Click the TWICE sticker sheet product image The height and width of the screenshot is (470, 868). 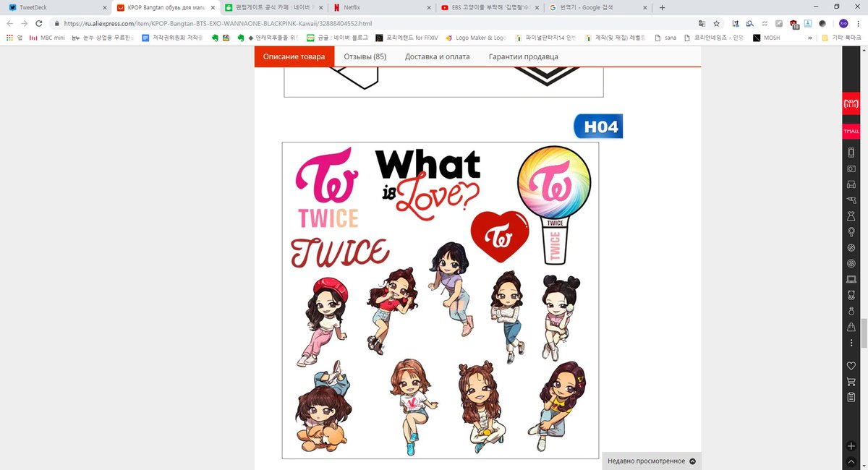pyautogui.click(x=441, y=300)
